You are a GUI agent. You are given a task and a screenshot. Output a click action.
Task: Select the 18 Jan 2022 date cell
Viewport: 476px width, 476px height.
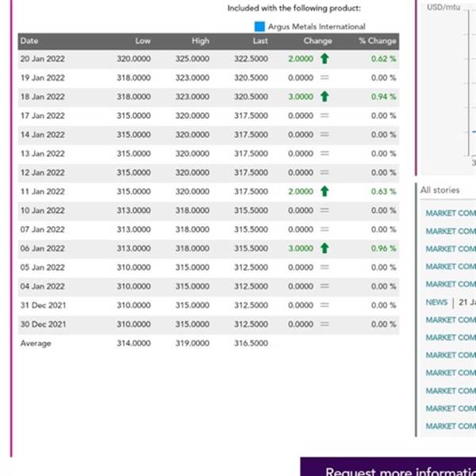point(43,97)
